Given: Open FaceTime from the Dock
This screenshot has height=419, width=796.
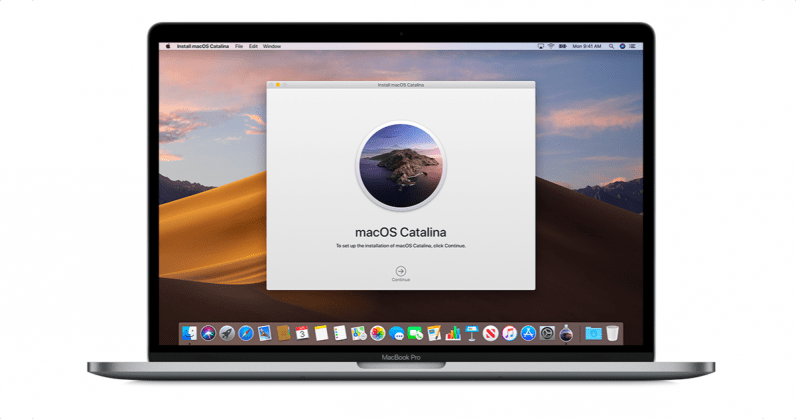Looking at the screenshot, I should [x=415, y=333].
